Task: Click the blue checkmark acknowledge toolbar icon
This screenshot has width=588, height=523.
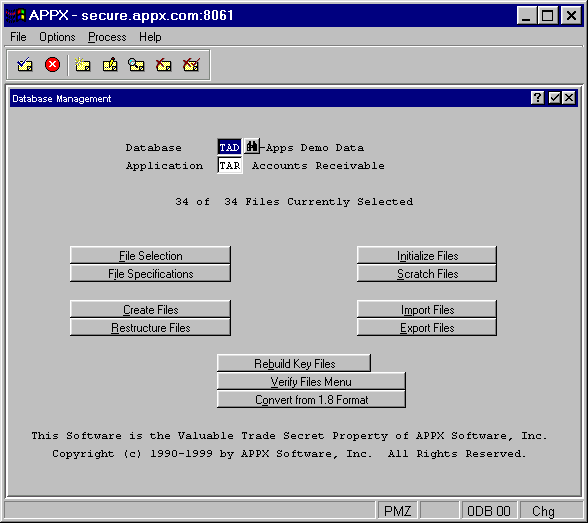Action: [x=25, y=65]
